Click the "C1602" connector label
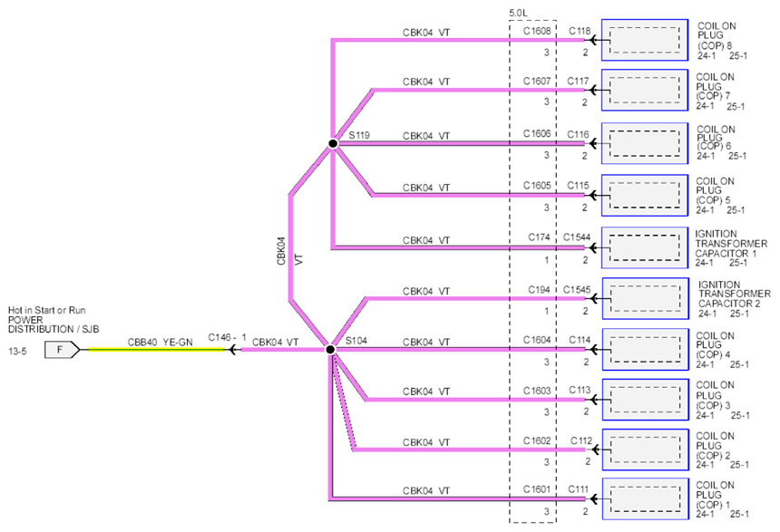Viewport: 780px width, 532px height. click(537, 441)
